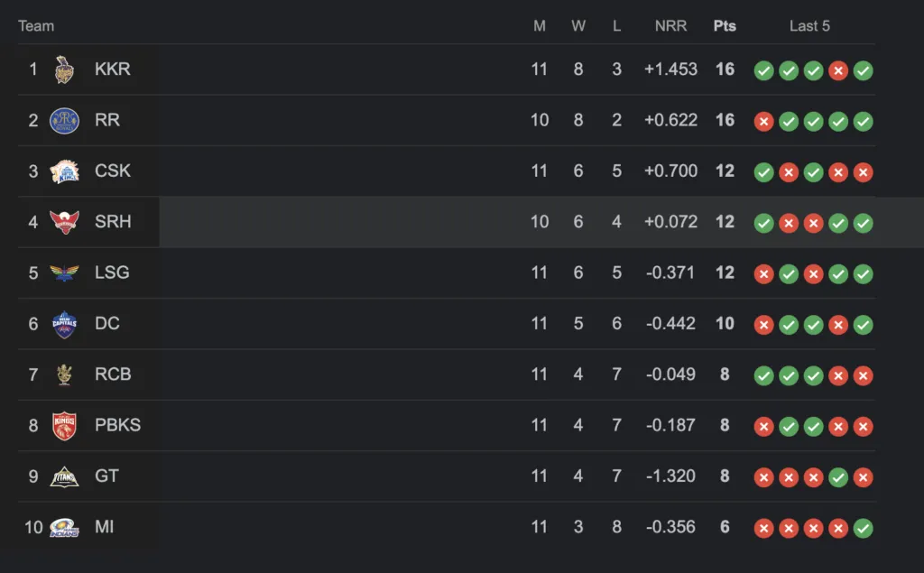The width and height of the screenshot is (924, 573).
Task: Click the KKR team logo
Action: (64, 69)
